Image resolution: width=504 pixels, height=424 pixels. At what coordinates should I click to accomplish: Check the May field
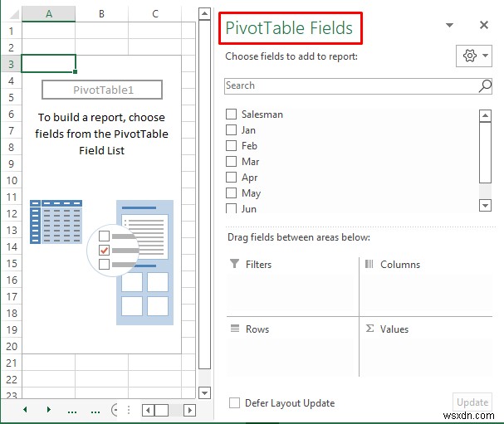[x=231, y=193]
